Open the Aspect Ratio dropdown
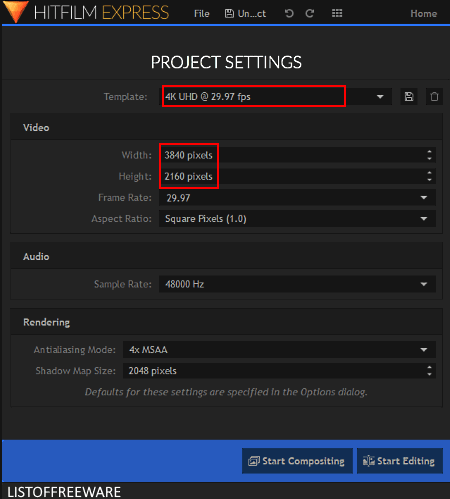 297,219
